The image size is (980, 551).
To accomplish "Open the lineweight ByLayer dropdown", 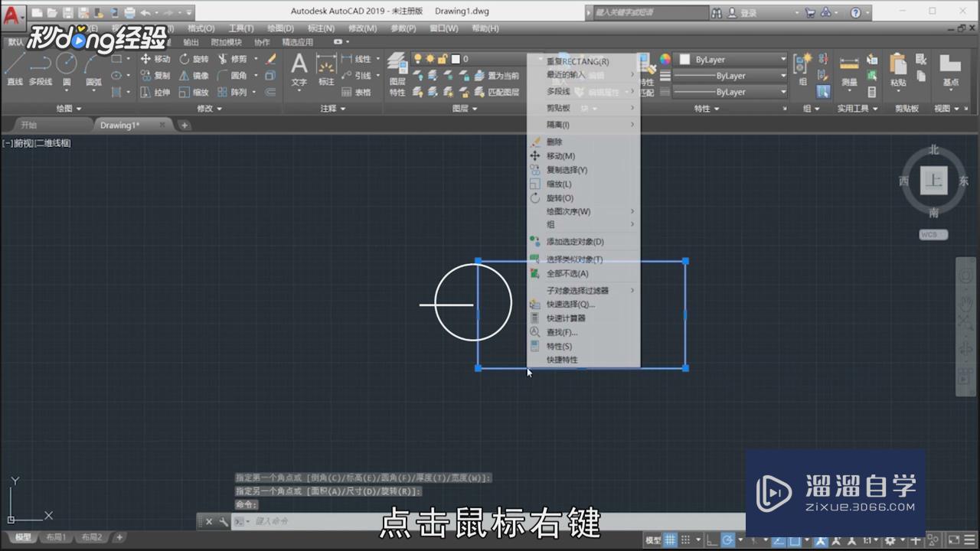I will point(730,76).
